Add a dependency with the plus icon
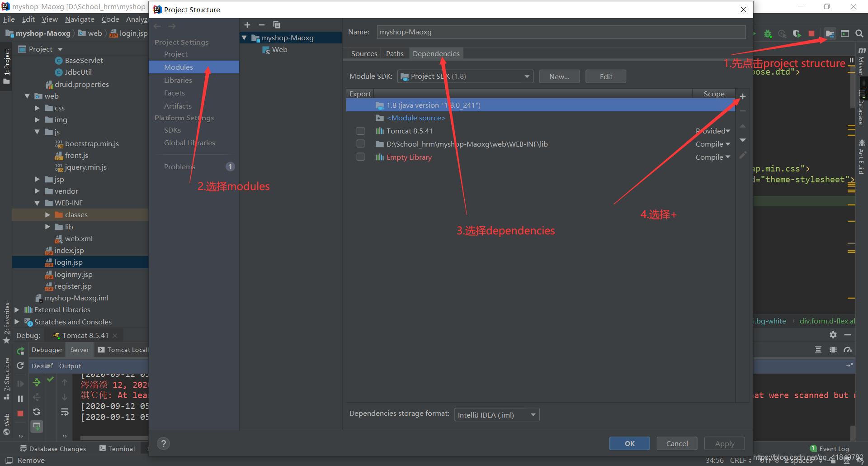The height and width of the screenshot is (466, 868). [743, 96]
